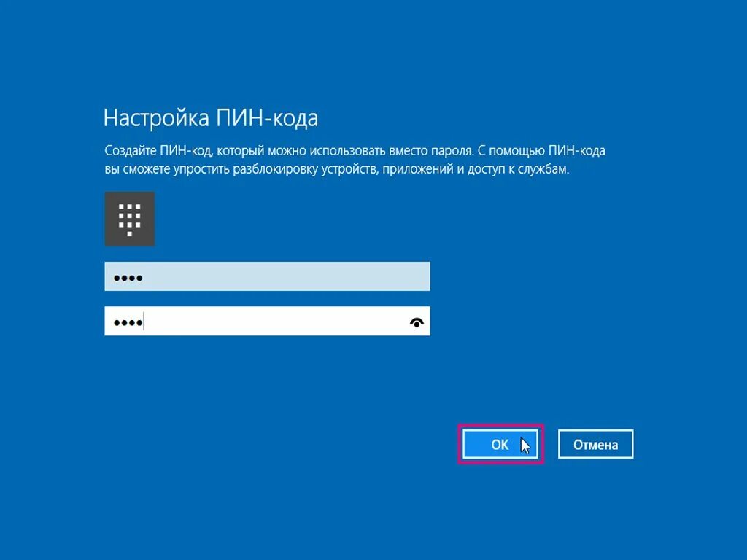Click the "Настройка ПИН-кода" heading
This screenshot has width=747, height=560.
pos(211,118)
